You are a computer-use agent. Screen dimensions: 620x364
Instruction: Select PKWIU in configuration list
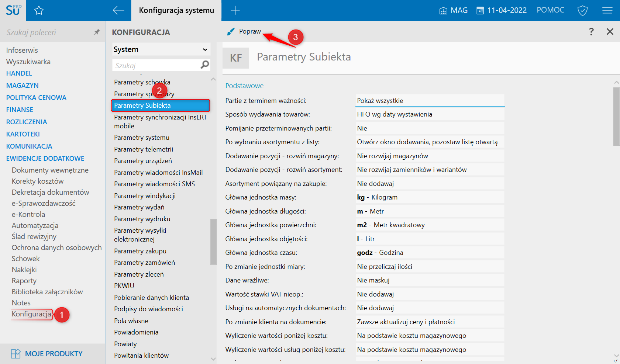(x=124, y=286)
